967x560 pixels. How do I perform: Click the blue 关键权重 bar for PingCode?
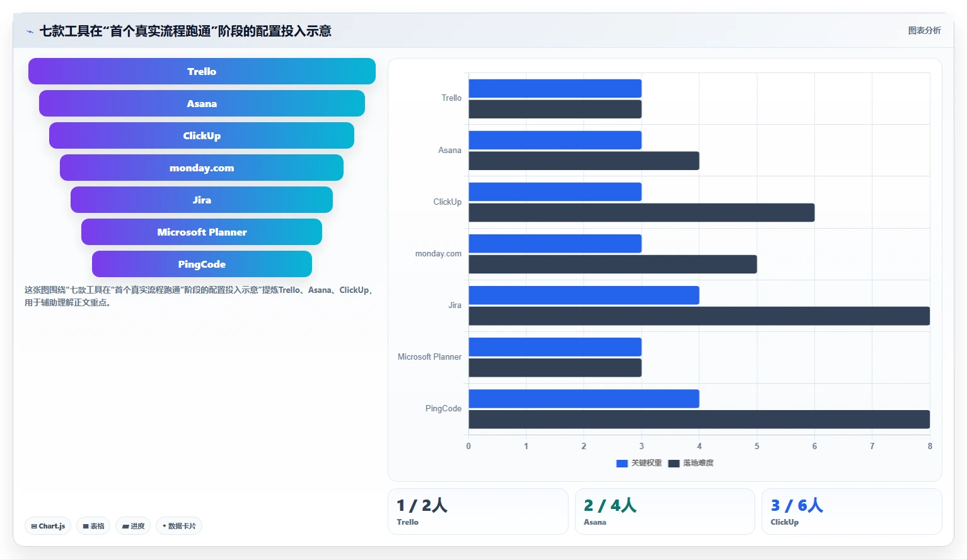tap(584, 398)
